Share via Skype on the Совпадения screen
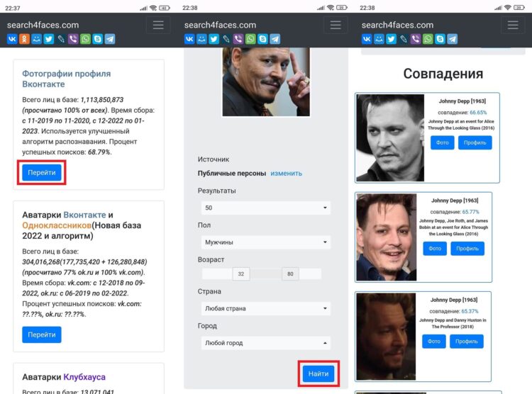532x394 pixels. click(x=440, y=39)
